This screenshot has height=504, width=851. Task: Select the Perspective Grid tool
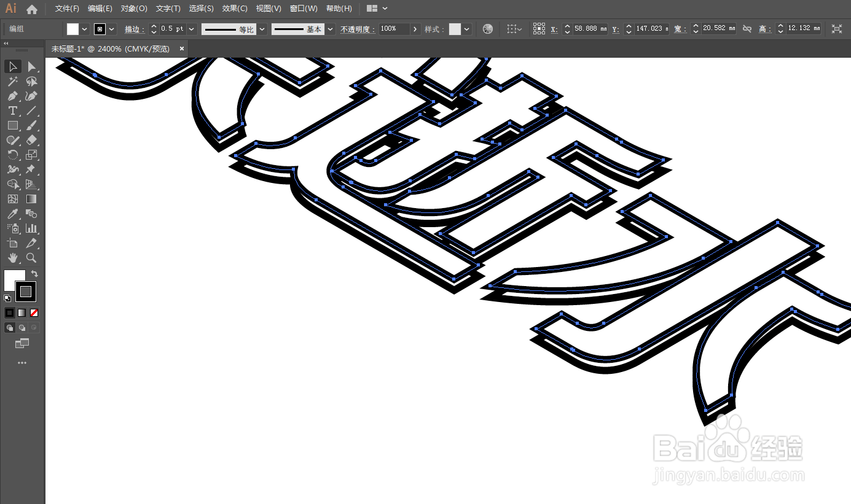click(31, 184)
